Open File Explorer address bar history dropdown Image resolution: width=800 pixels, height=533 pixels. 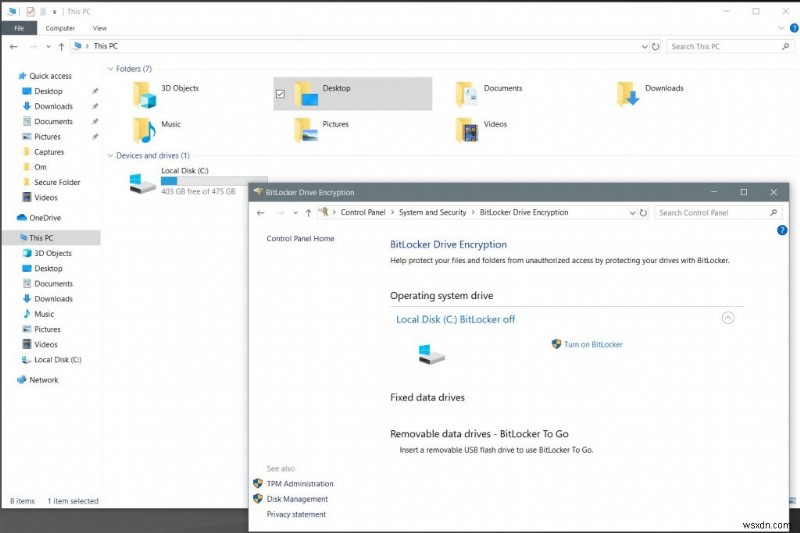click(x=644, y=46)
